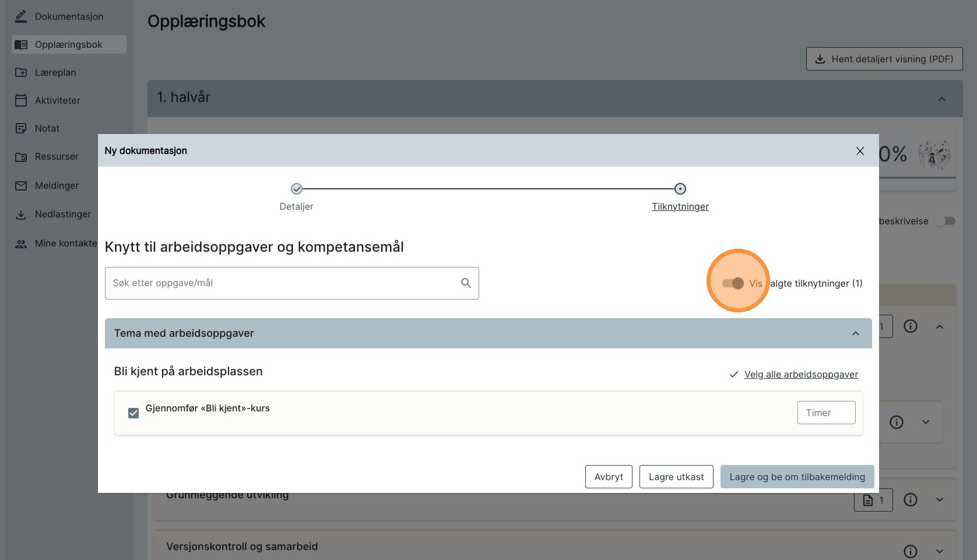This screenshot has width=977, height=560.
Task: Go back to Detaljer step
Action: 297,189
